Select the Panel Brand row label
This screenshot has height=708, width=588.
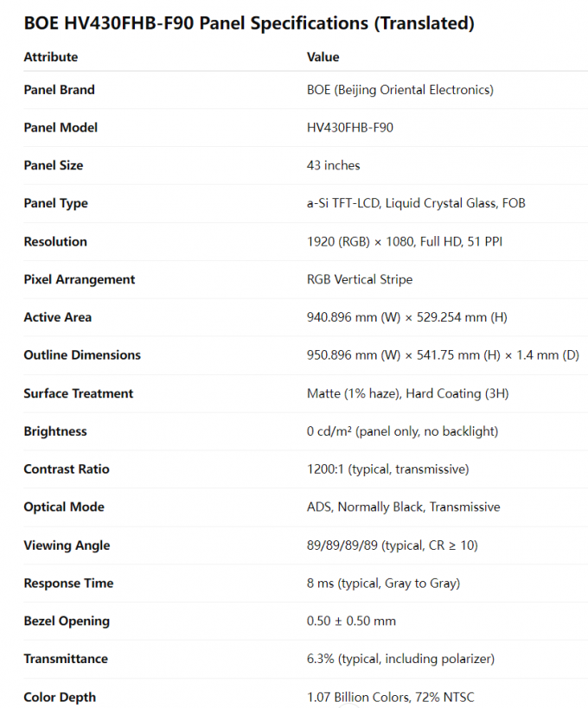tap(59, 90)
